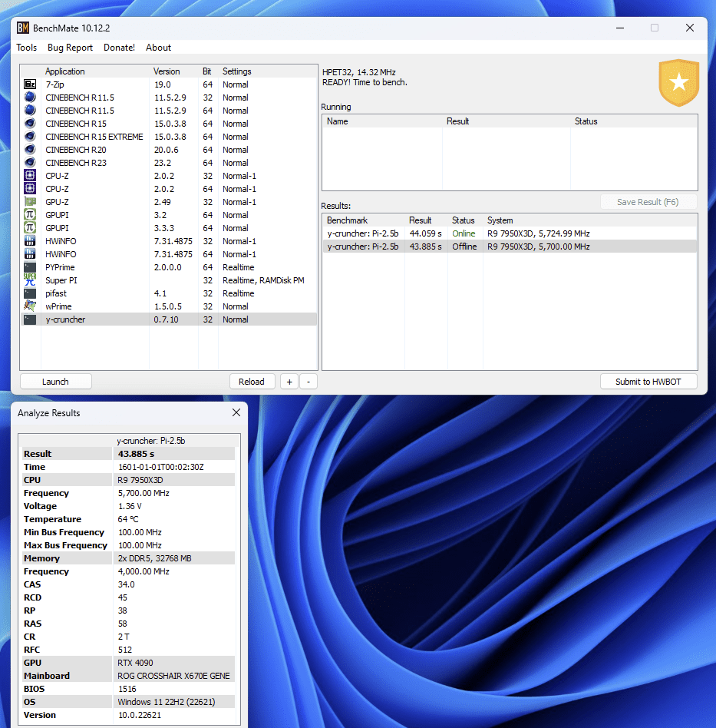Select the CINEBENCH R23 application row
716x728 pixels.
pyautogui.click(x=169, y=163)
